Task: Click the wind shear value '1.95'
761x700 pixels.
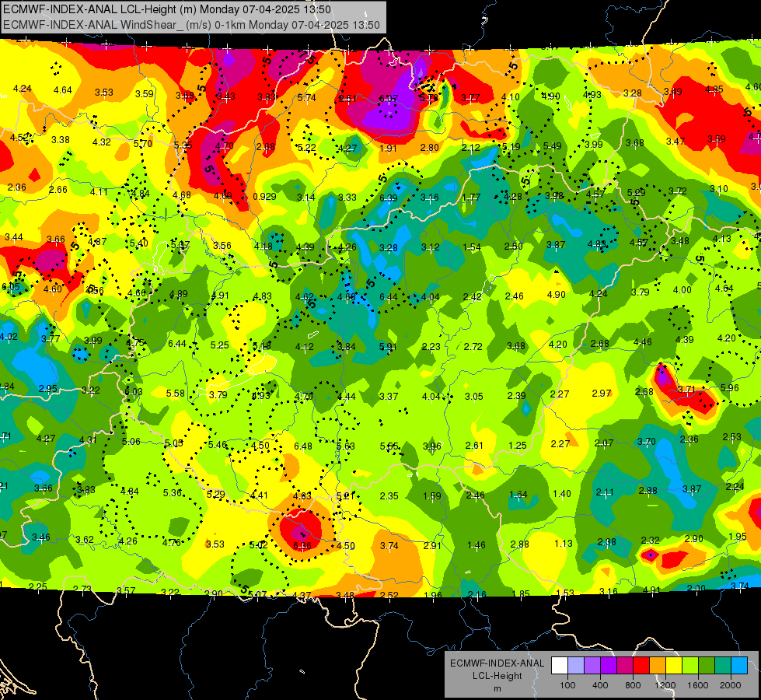Action: tap(738, 537)
